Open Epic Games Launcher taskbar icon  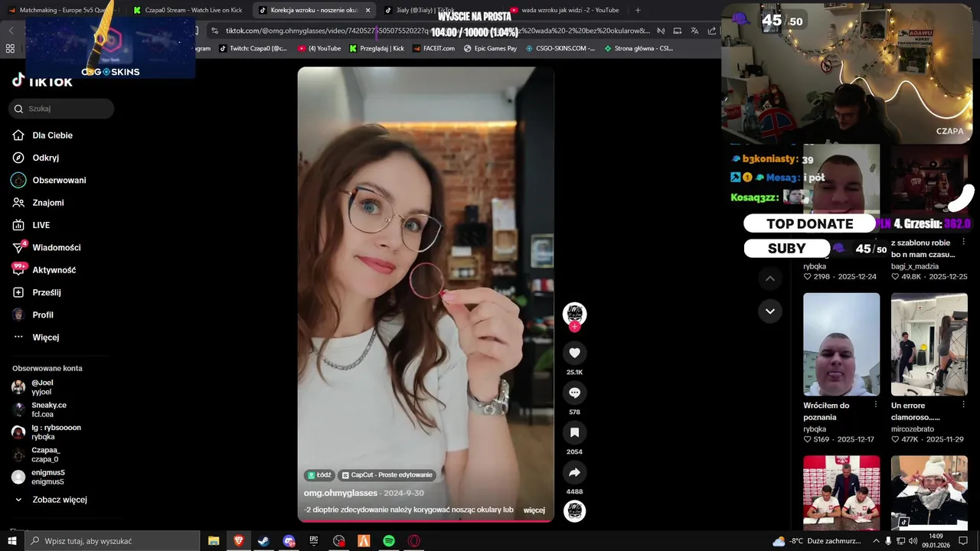pyautogui.click(x=314, y=541)
